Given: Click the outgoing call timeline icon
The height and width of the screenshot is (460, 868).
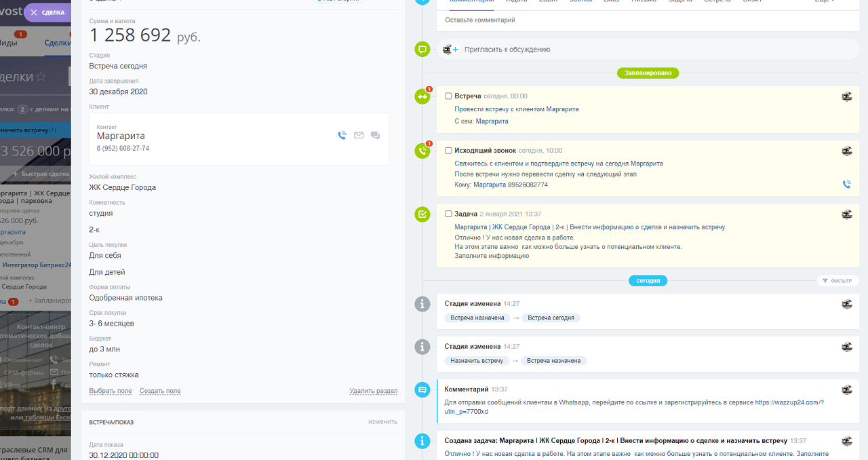Looking at the screenshot, I should 422,151.
